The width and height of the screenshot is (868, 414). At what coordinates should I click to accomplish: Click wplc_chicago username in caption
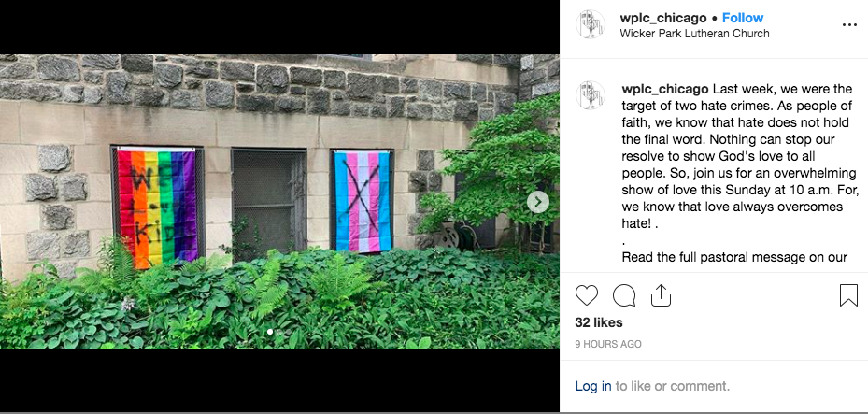click(664, 89)
